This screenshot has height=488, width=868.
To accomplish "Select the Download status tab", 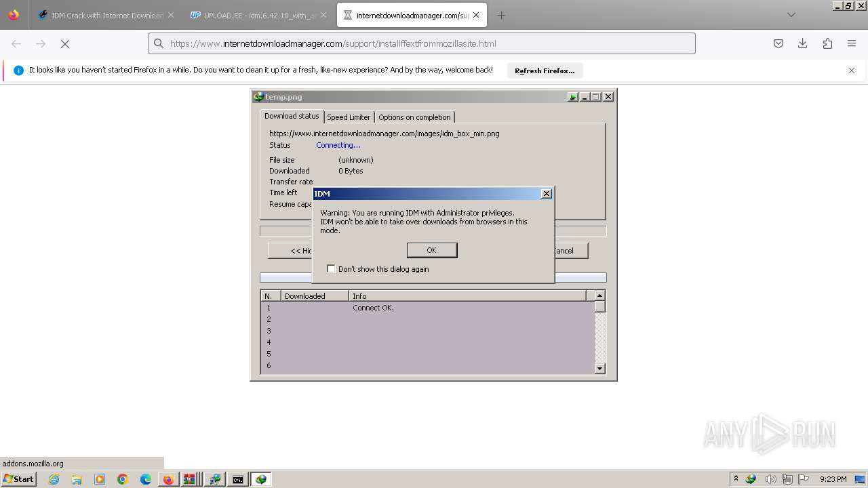I will (x=292, y=116).
